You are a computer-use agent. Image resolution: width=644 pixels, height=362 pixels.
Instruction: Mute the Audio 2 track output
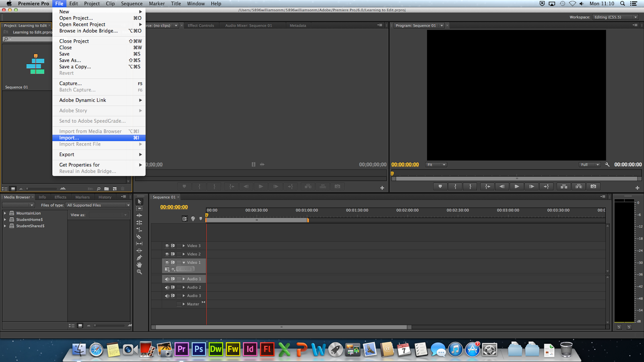(x=167, y=288)
